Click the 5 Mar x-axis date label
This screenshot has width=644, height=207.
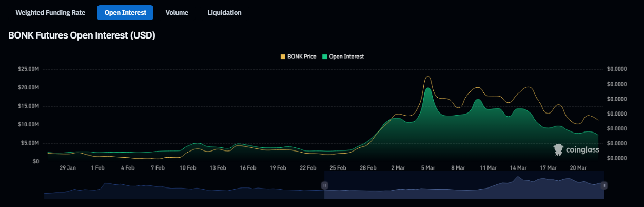428,168
